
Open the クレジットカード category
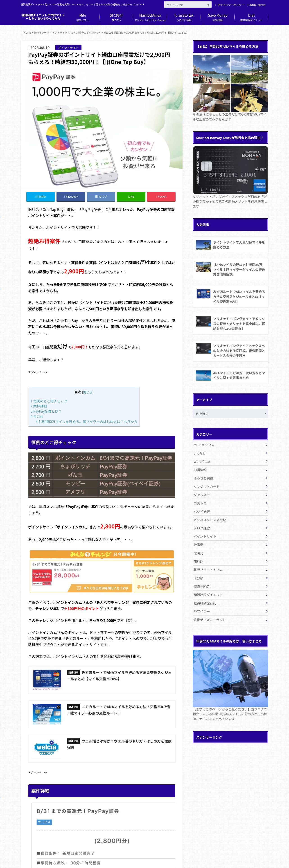230,487
